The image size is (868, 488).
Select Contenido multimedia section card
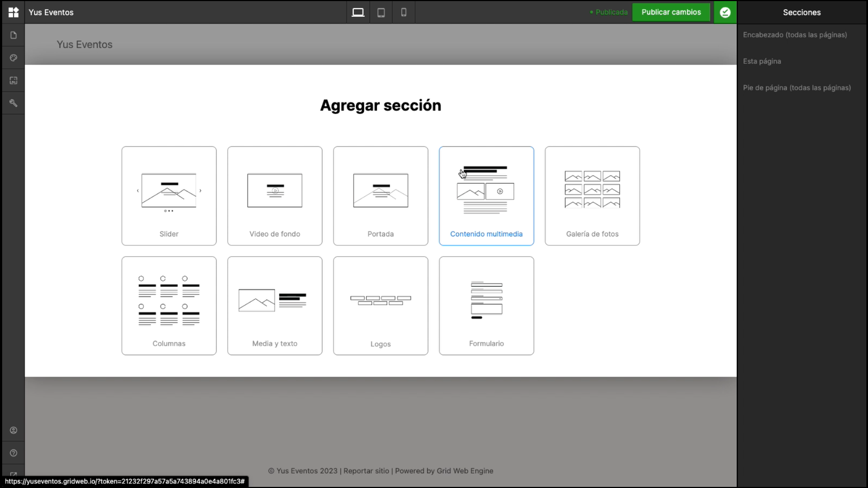(x=486, y=196)
